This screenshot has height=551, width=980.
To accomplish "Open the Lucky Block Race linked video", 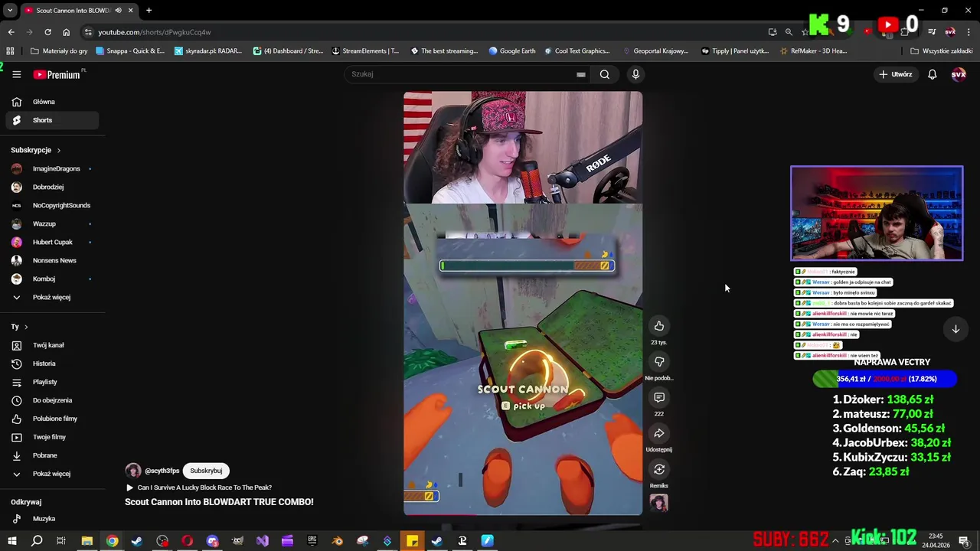I will (204, 487).
